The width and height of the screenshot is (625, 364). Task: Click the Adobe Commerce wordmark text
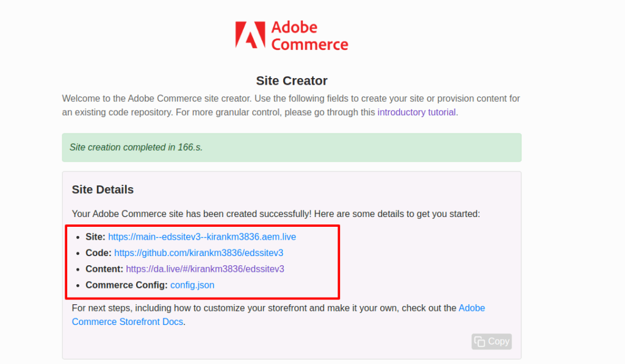point(309,36)
